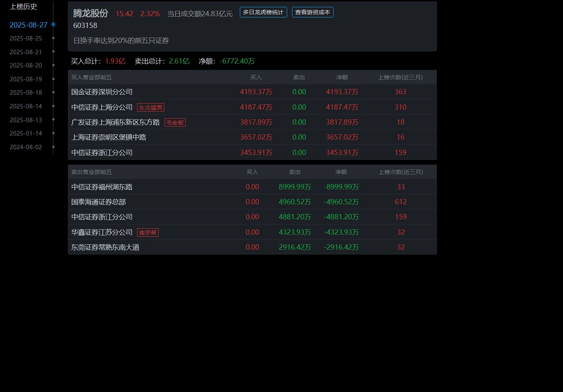The height and width of the screenshot is (392, 563).
Task: Open 中信证券福州湖东路 seller row
Action: [x=252, y=187]
